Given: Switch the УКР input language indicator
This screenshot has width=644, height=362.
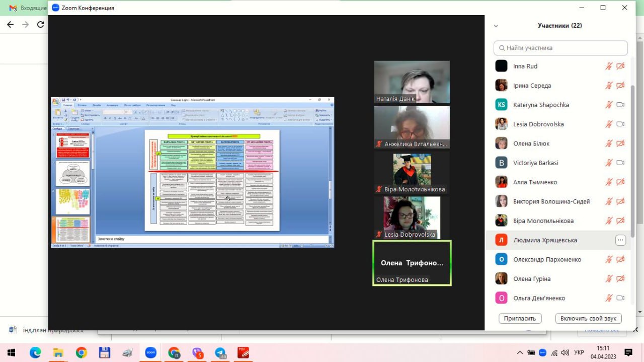Looking at the screenshot, I should coord(579,352).
